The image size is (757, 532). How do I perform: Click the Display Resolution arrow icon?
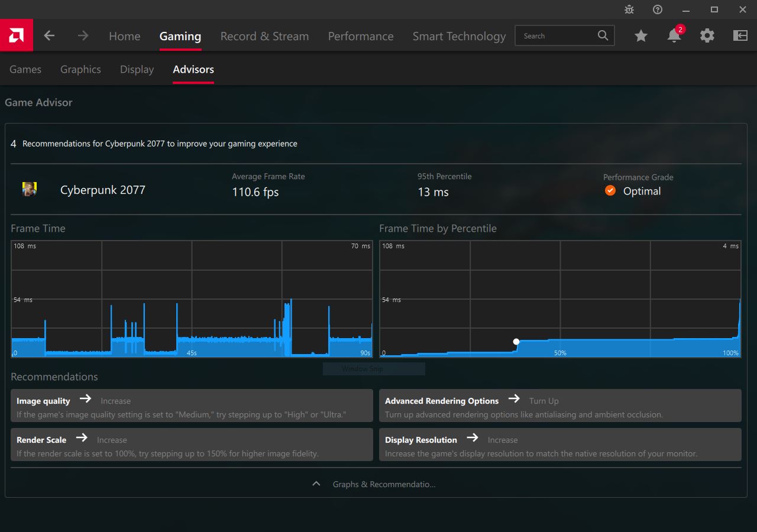(472, 438)
